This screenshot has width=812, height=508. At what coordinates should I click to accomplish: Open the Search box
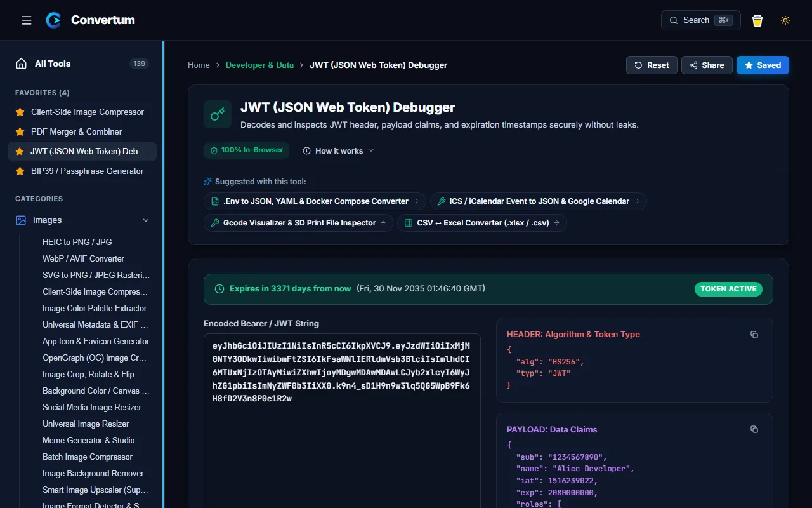pyautogui.click(x=701, y=20)
